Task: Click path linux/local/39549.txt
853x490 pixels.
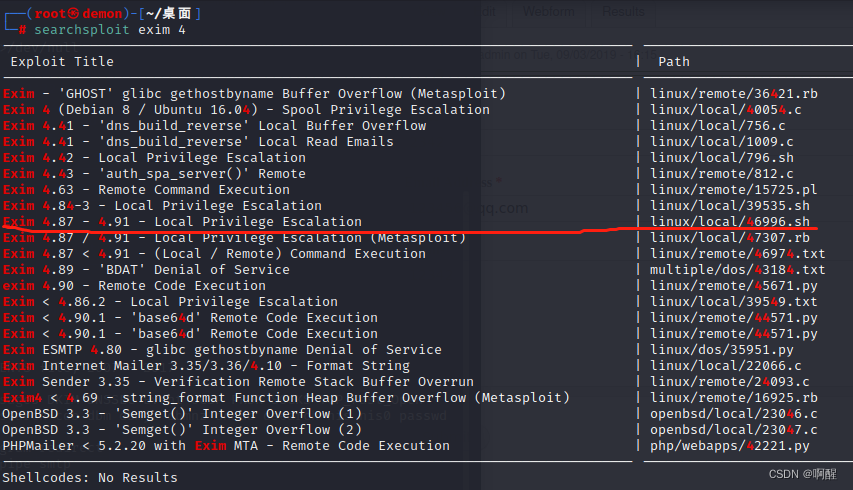Action: [734, 302]
